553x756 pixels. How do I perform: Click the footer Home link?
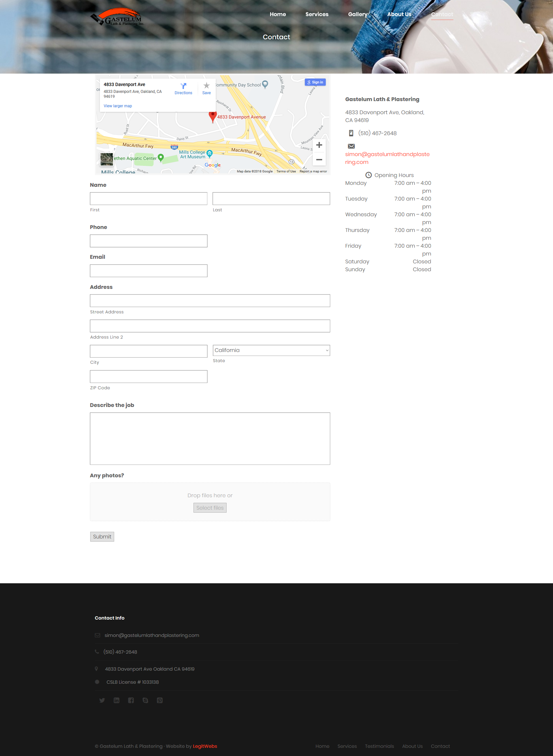pyautogui.click(x=323, y=746)
